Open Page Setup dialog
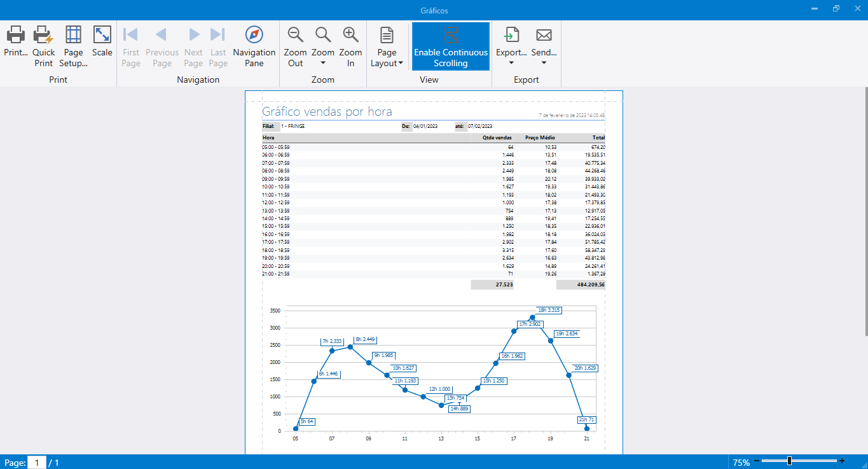Screen dimensions: 868x469 coord(73,35)
